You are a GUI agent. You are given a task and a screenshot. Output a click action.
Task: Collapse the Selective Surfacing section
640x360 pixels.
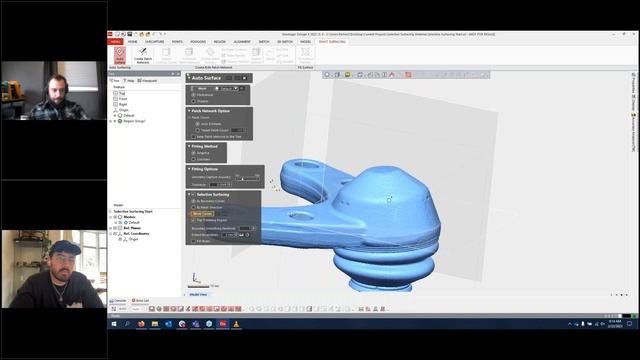[x=189, y=195]
